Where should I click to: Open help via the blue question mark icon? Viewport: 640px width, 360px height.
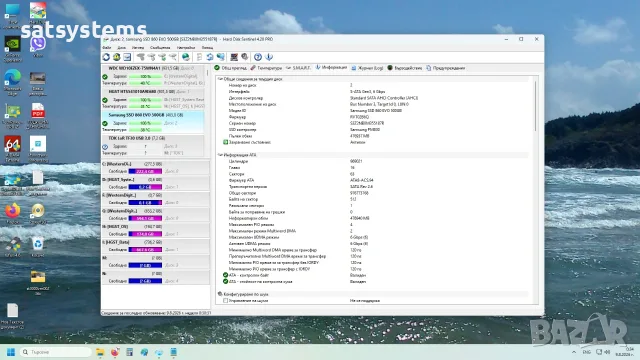tap(258, 57)
